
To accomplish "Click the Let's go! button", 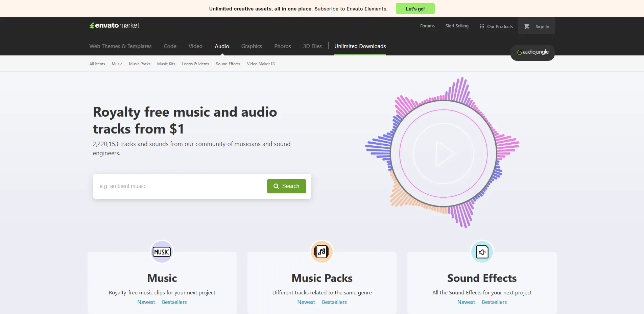I will (415, 8).
